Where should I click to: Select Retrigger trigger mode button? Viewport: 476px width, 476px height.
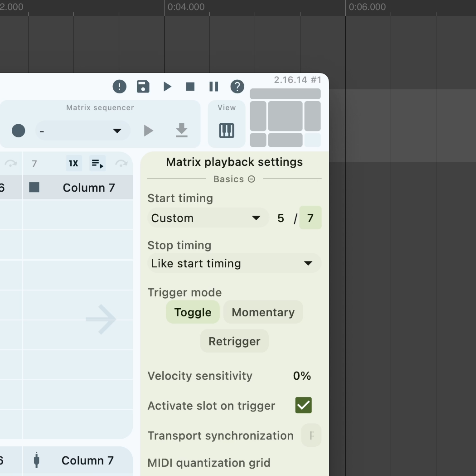click(234, 341)
